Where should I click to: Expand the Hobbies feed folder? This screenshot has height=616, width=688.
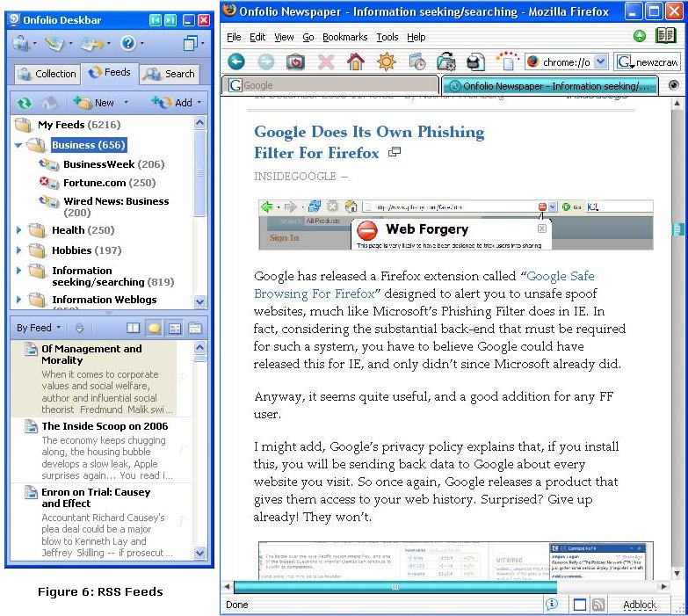coord(18,250)
